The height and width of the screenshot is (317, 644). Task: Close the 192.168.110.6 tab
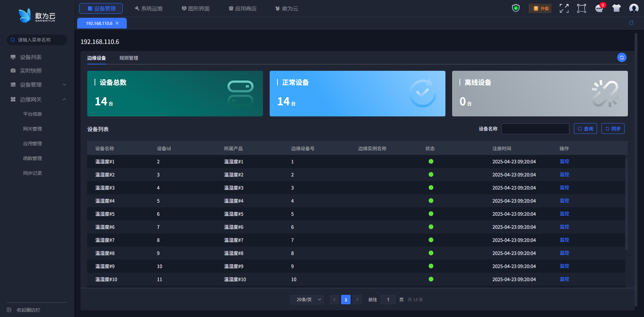point(117,23)
